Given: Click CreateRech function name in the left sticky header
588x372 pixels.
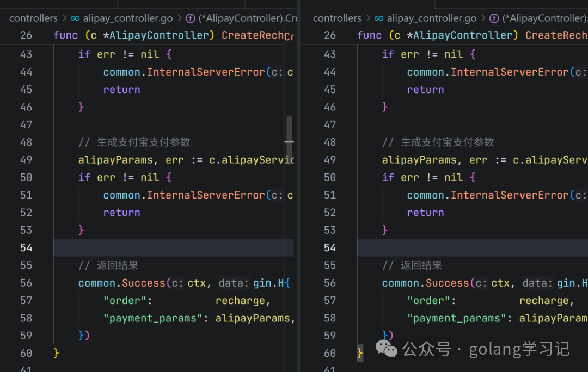Looking at the screenshot, I should (253, 35).
